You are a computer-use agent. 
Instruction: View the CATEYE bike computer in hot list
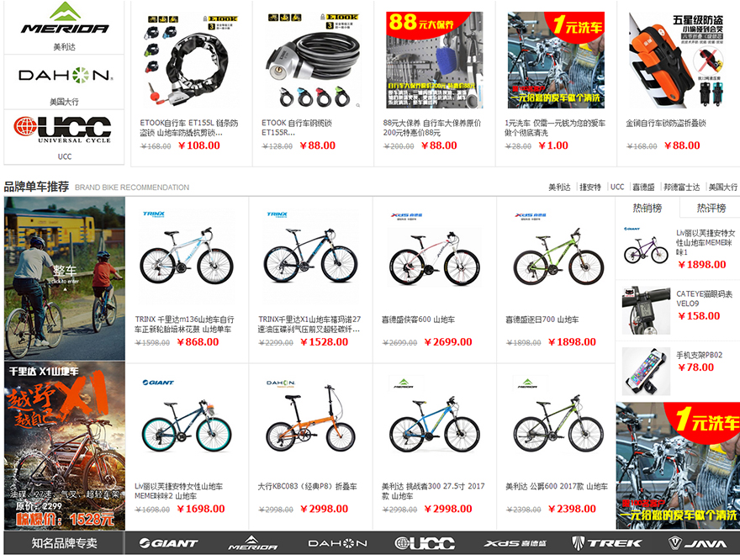click(646, 310)
